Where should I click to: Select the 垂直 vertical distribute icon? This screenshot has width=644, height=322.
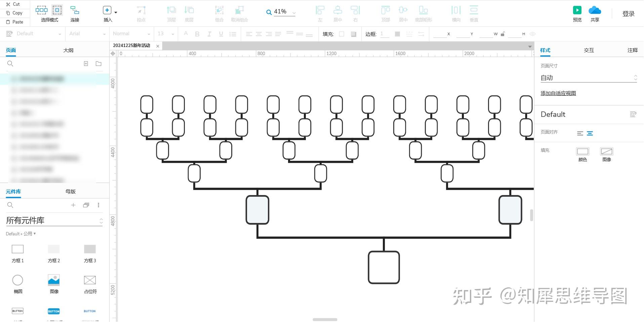474,10
